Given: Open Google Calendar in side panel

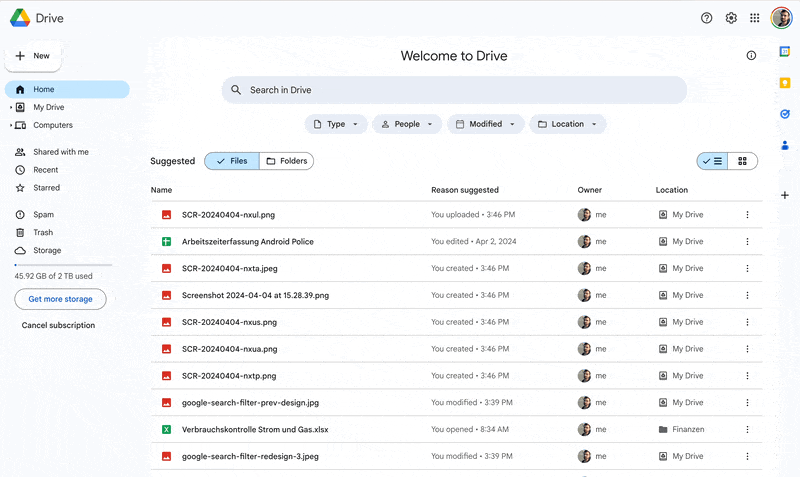Looking at the screenshot, I should pyautogui.click(x=785, y=52).
